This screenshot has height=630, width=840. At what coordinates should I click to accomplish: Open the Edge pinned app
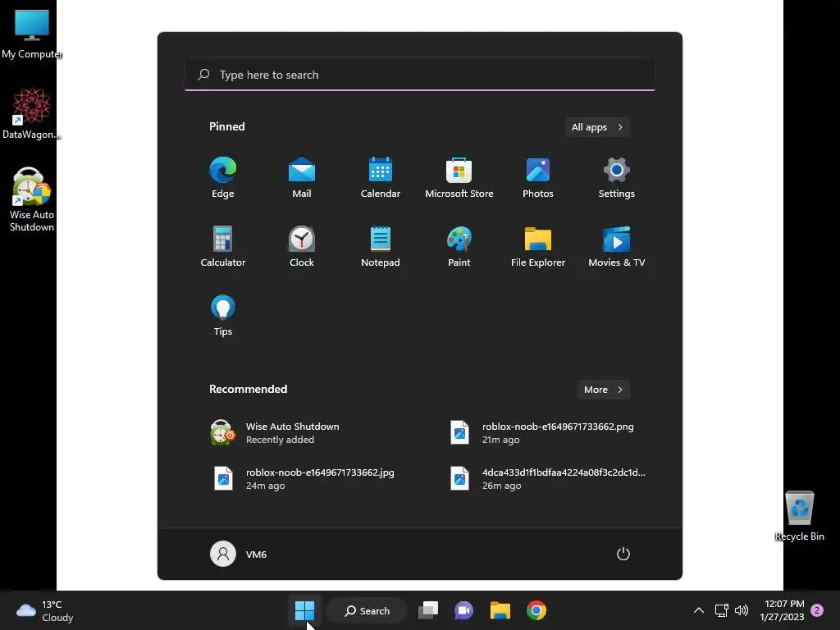click(223, 178)
